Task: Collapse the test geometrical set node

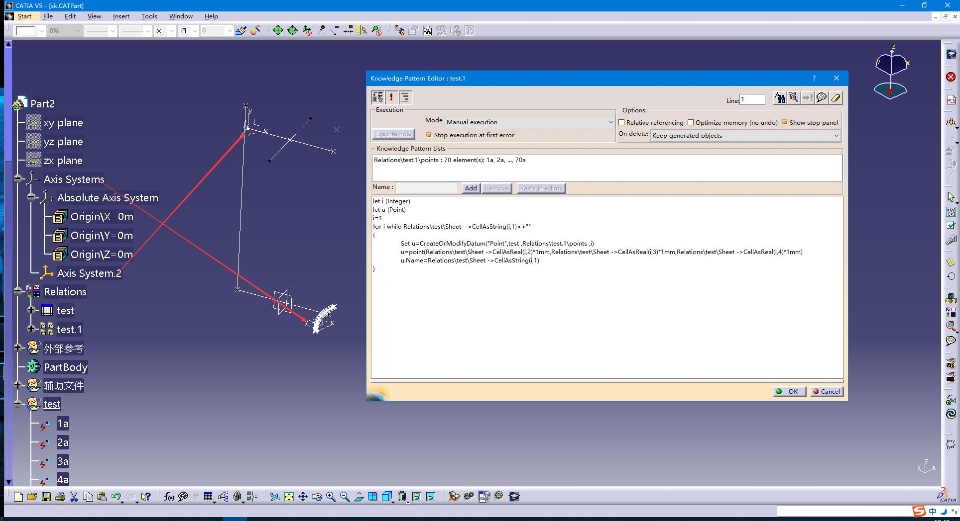Action: pyautogui.click(x=18, y=404)
